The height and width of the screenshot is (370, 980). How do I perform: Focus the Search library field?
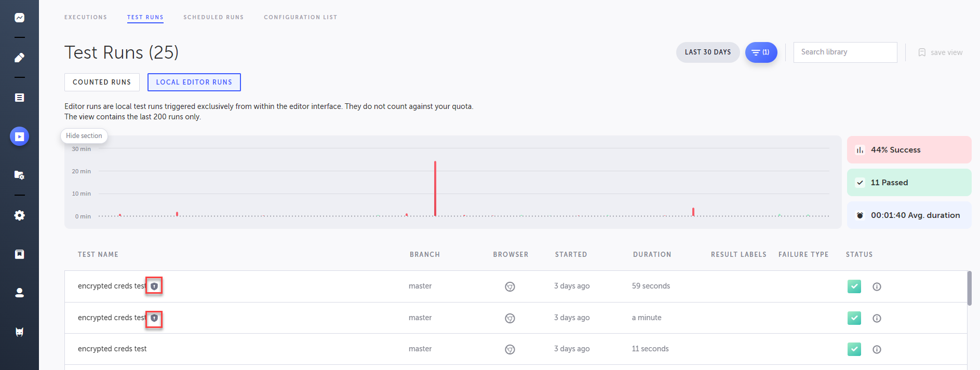point(845,52)
